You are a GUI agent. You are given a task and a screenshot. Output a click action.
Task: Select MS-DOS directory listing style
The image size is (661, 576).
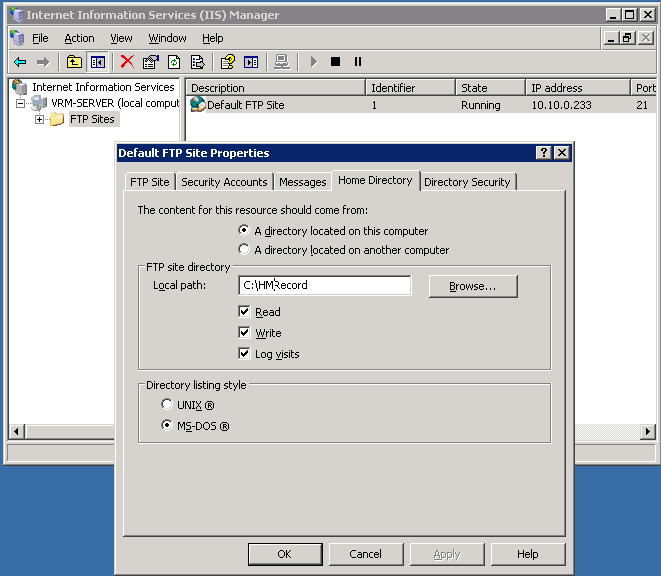[167, 425]
